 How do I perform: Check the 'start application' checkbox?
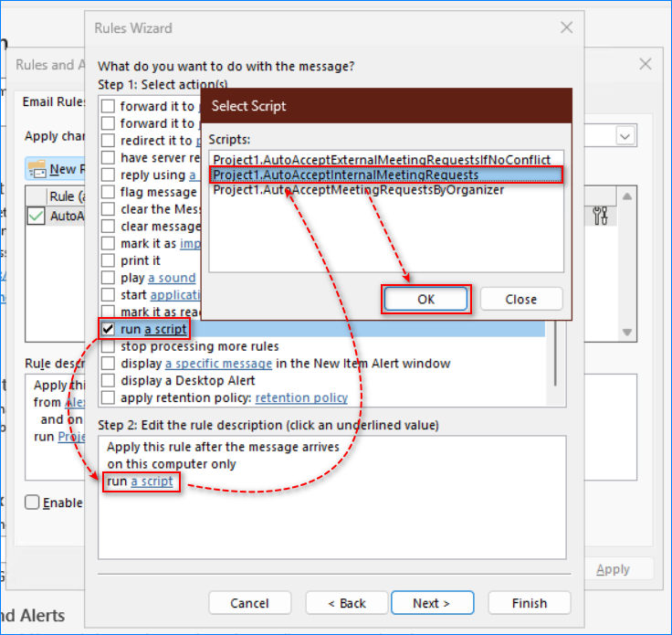[x=108, y=294]
